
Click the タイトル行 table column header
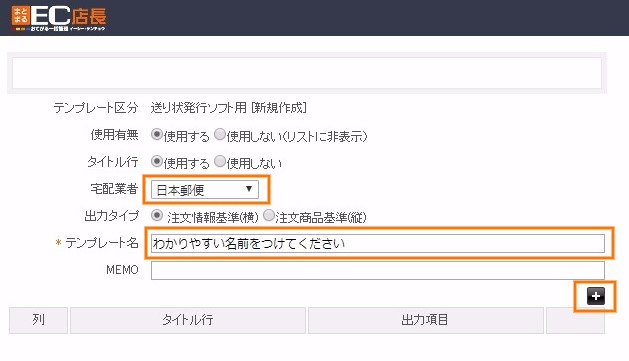188,320
